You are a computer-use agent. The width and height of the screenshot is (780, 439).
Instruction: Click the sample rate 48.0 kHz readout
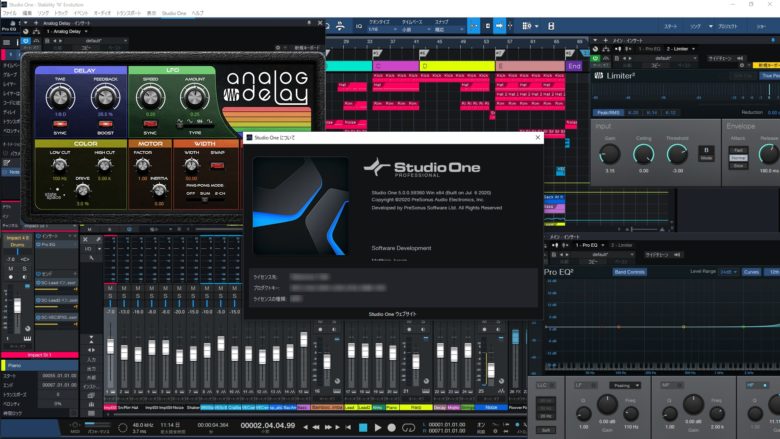[143, 425]
